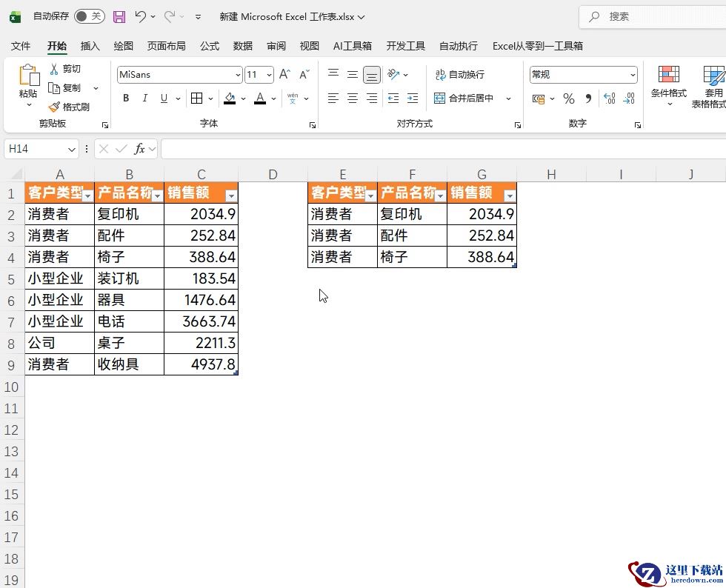726x588 pixels.
Task: Toggle Bold formatting
Action: (126, 98)
